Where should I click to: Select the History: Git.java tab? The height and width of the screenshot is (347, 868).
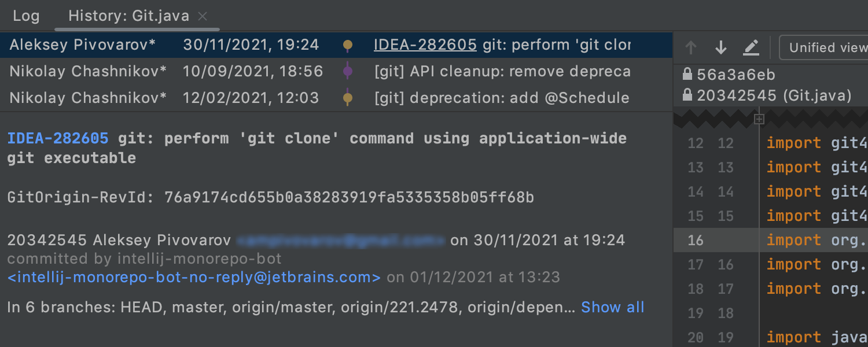point(128,16)
